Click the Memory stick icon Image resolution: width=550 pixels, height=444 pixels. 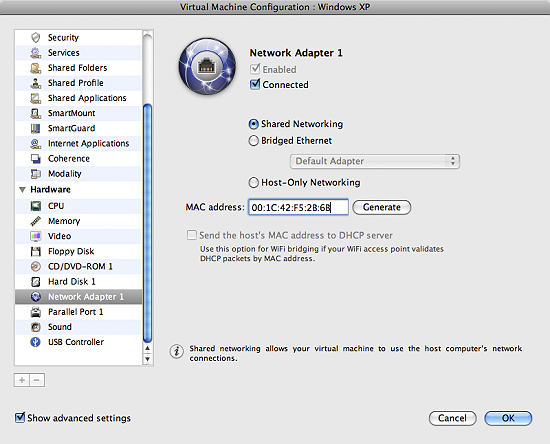pyautogui.click(x=35, y=221)
